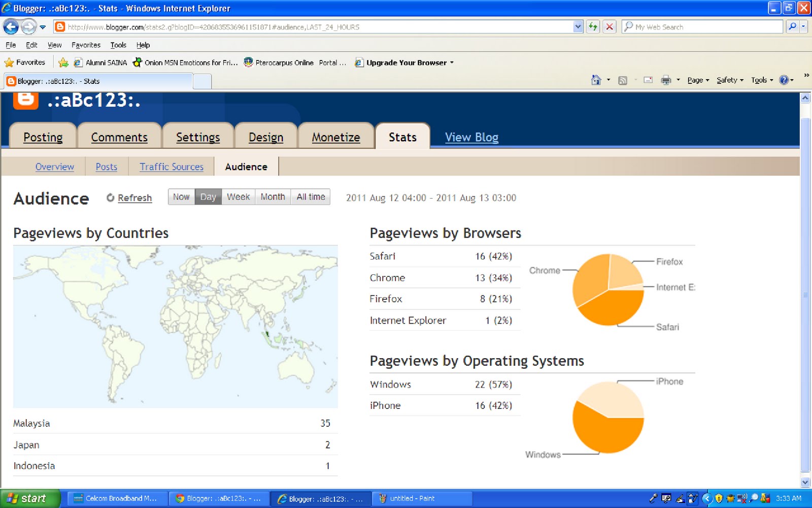
Task: Open the recent pages dropdown arrow
Action: point(43,27)
